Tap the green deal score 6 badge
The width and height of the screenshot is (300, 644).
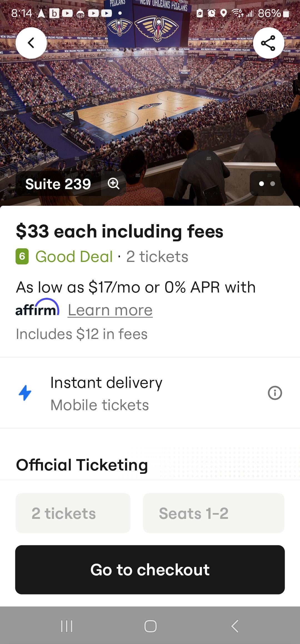tap(22, 256)
